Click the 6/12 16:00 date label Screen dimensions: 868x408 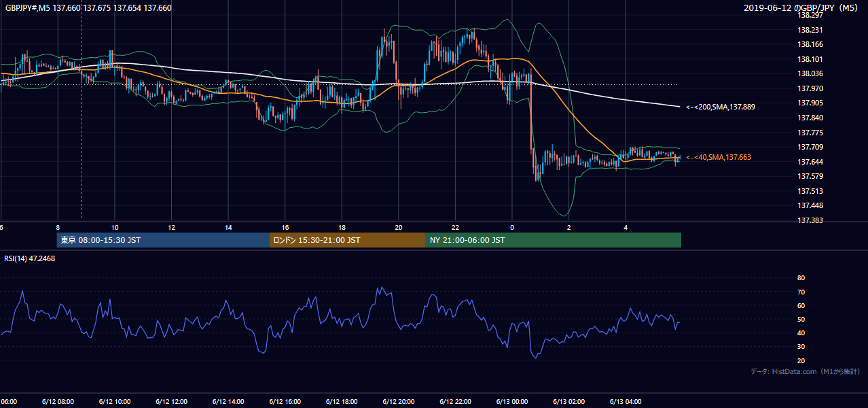pyautogui.click(x=285, y=401)
